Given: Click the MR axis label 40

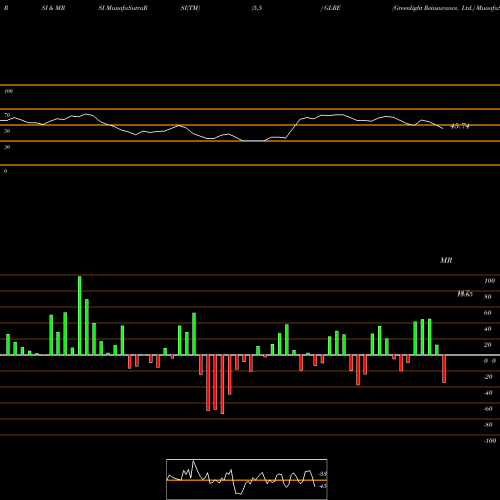Looking at the screenshot, I should pos(488,329).
